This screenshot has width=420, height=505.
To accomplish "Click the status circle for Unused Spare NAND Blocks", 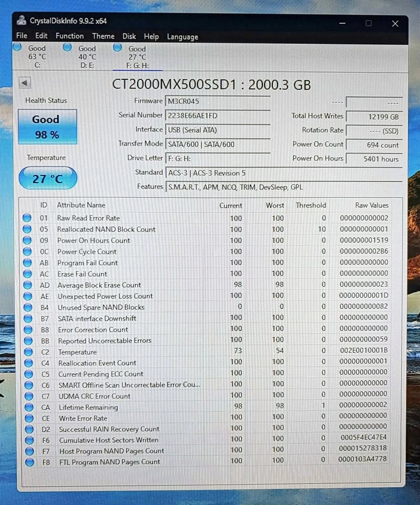I will coord(28,307).
